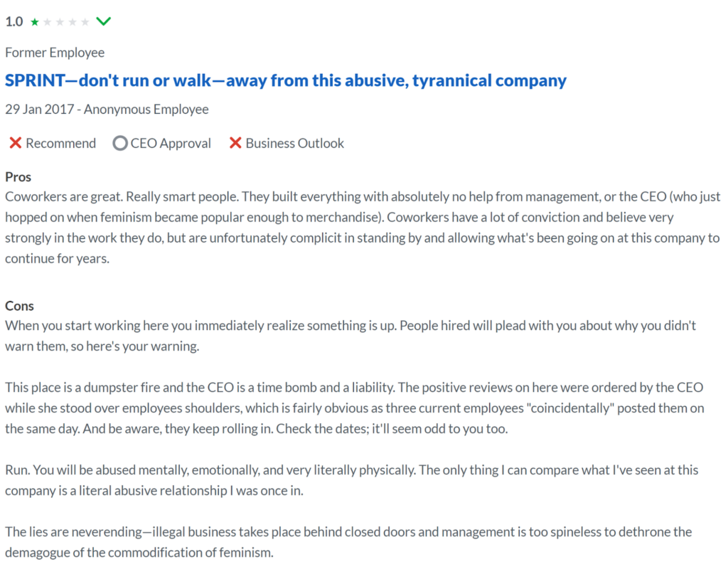This screenshot has width=728, height=574.
Task: Click the gray circle beside CEO Approval
Action: [x=119, y=143]
